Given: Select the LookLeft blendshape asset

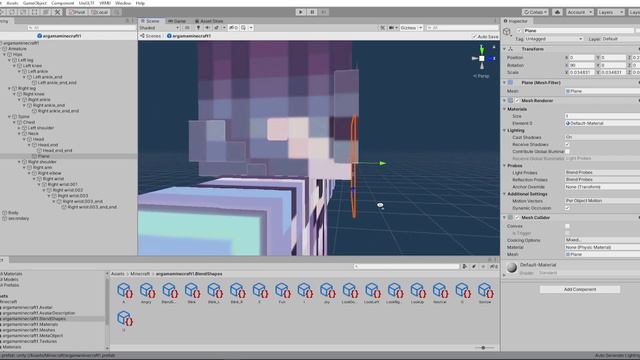Looking at the screenshot, I should click(x=372, y=293).
